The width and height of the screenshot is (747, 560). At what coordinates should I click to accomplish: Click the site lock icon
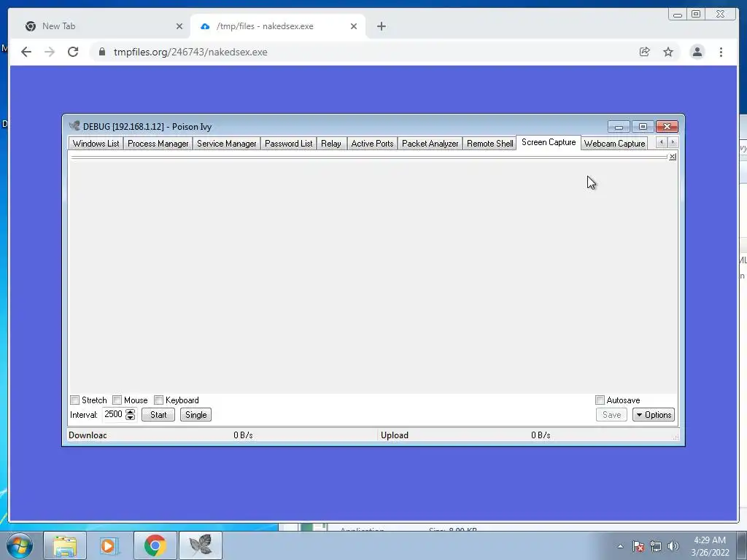(x=102, y=52)
